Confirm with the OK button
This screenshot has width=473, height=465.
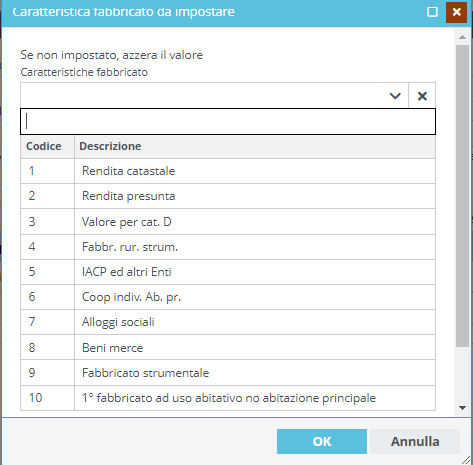coord(322,441)
